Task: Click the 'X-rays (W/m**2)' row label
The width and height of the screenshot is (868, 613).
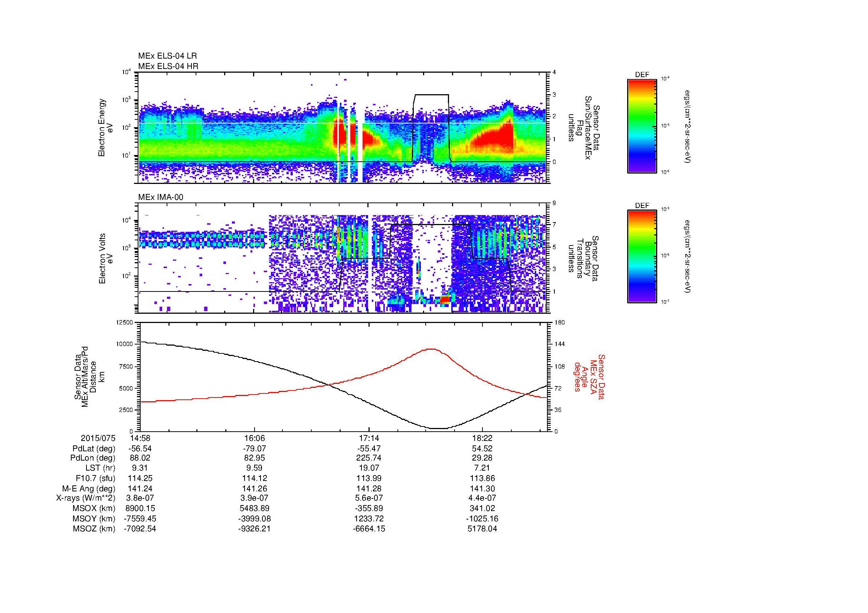Action: [x=86, y=498]
